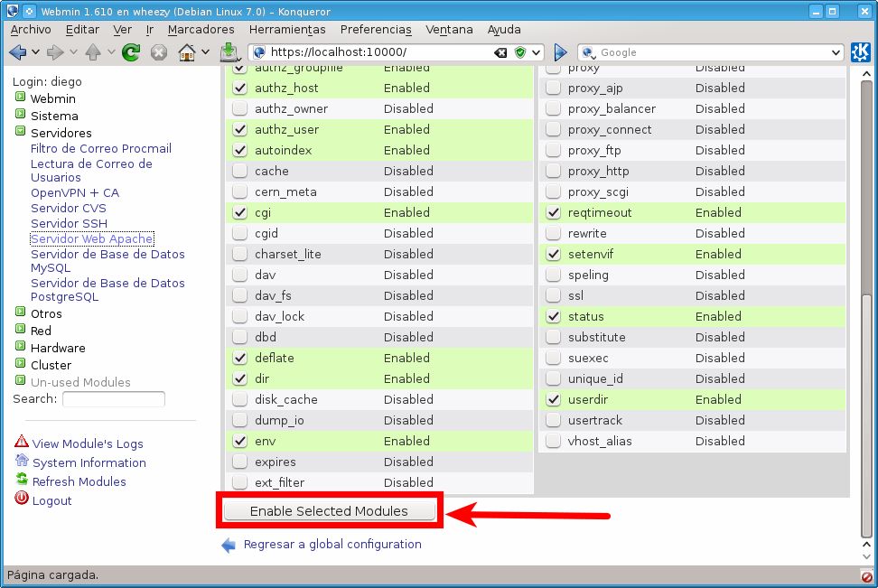
Task: Go to homepage using the Home icon
Action: click(186, 51)
